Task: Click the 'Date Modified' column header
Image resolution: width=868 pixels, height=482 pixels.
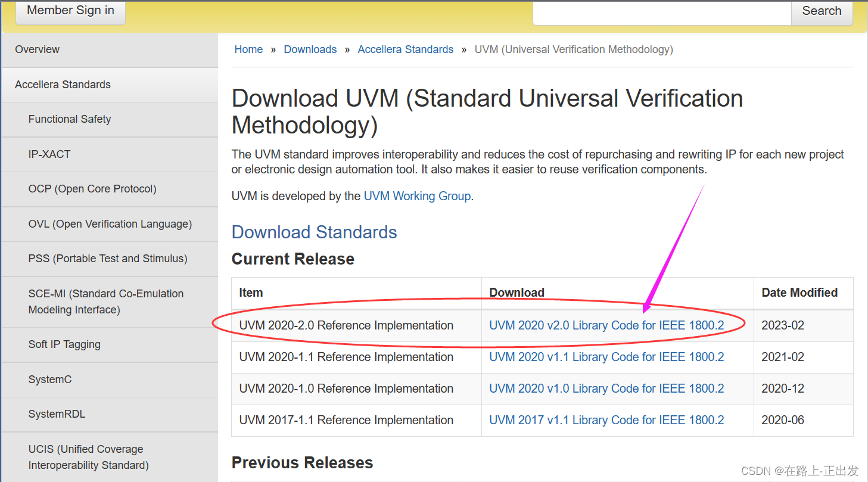Action: coord(804,293)
